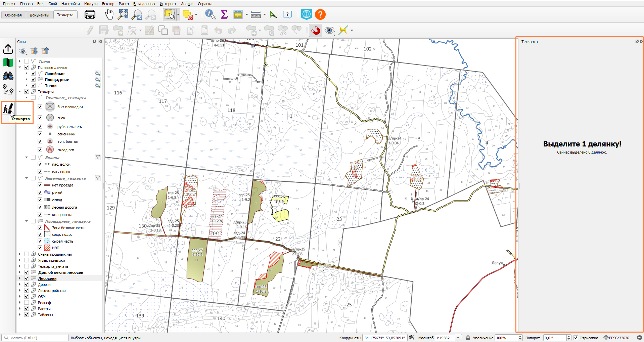644x342 pixels.
Task: Open the Масштаб scale dropdown
Action: point(458,338)
